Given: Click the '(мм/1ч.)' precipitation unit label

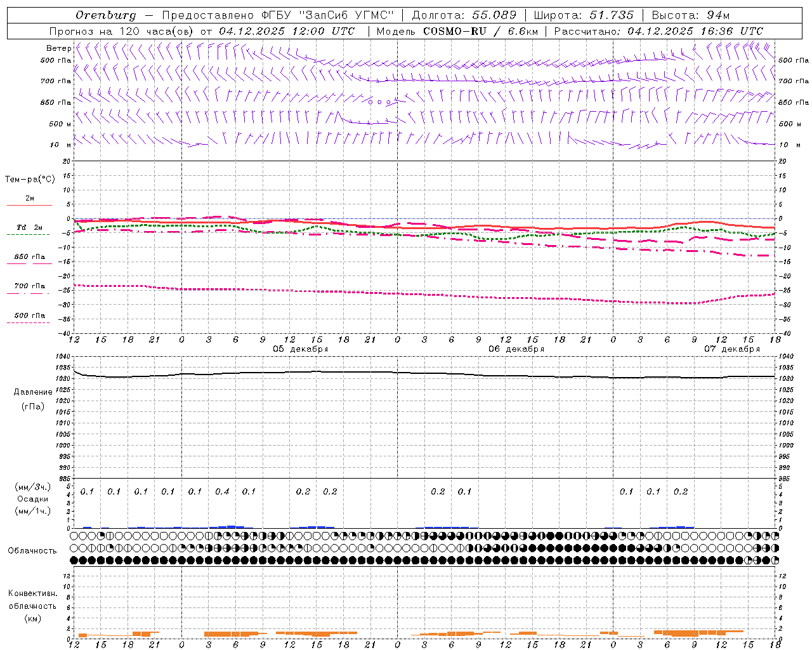Looking at the screenshot, I should point(33,511).
